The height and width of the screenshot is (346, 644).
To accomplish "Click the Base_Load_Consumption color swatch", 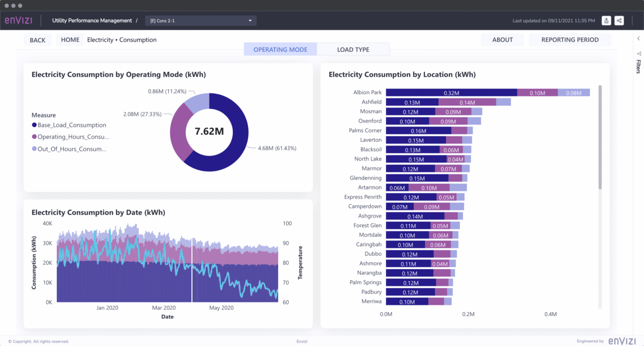I will [x=34, y=125].
